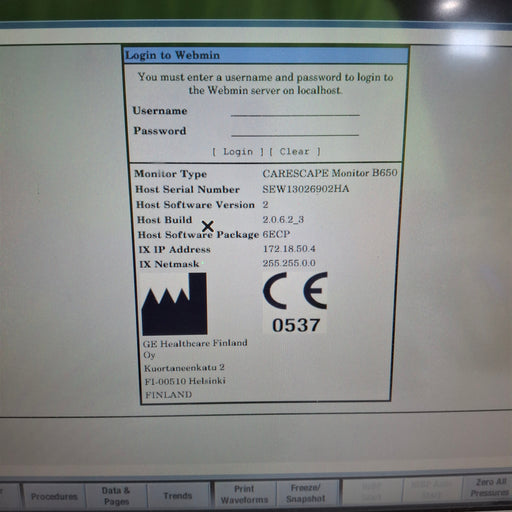Click the Password input field
This screenshot has width=512, height=512.
pyautogui.click(x=295, y=130)
